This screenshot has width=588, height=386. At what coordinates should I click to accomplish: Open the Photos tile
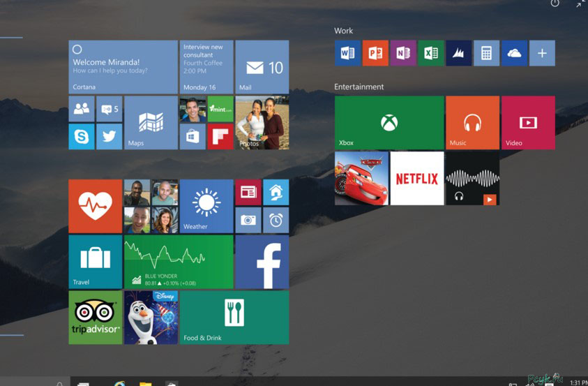[x=262, y=123]
